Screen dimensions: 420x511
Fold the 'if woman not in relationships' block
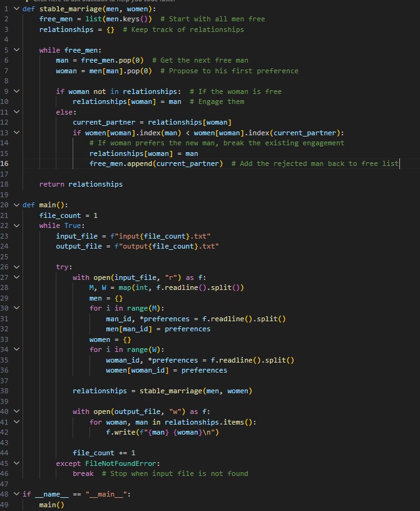coord(16,91)
